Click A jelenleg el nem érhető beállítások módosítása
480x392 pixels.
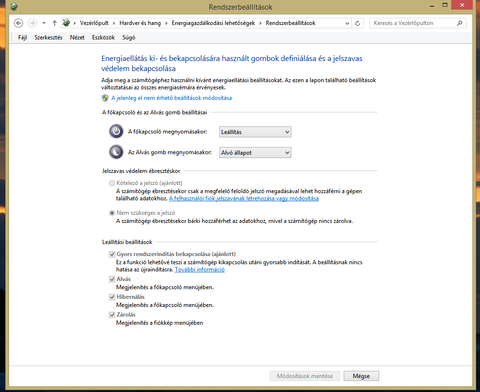tap(171, 98)
